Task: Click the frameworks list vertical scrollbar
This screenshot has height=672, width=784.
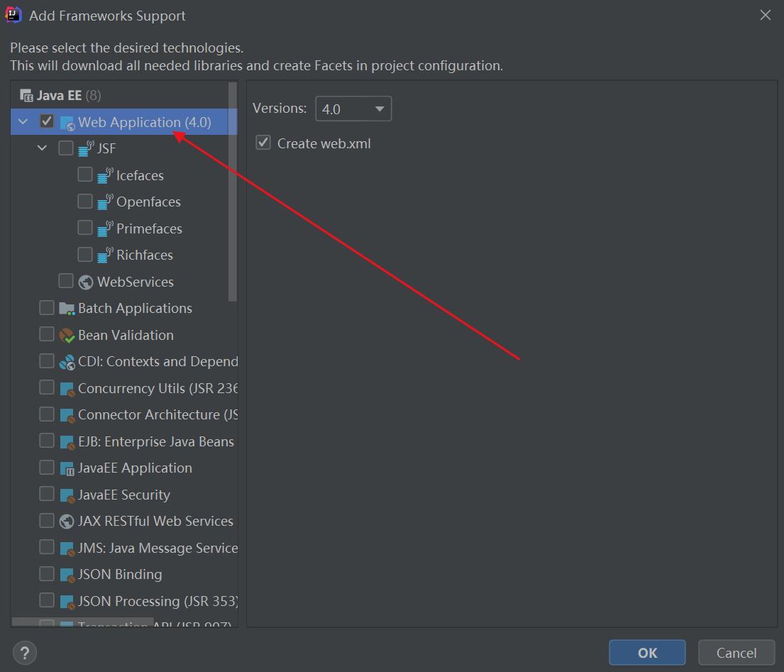Action: [233, 192]
